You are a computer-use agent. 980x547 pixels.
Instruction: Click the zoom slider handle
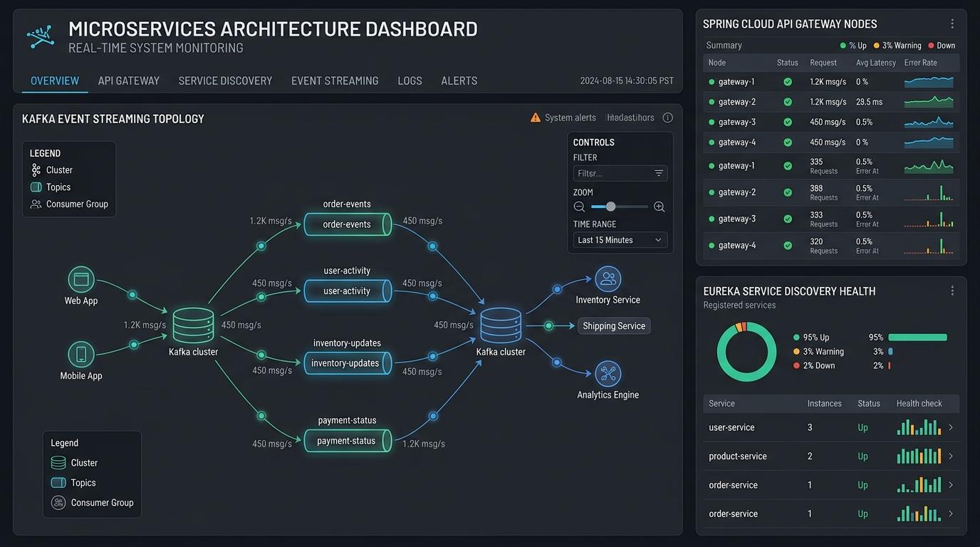click(610, 207)
